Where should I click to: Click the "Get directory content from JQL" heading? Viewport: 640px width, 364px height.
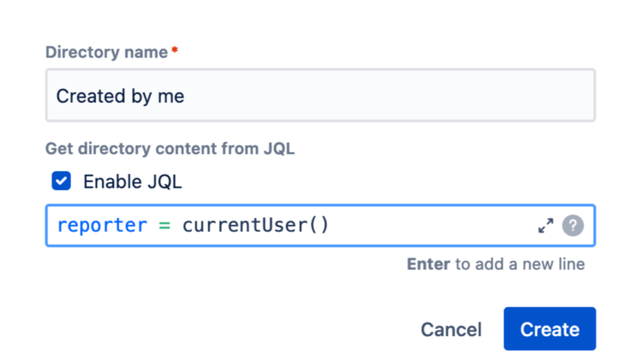point(170,149)
